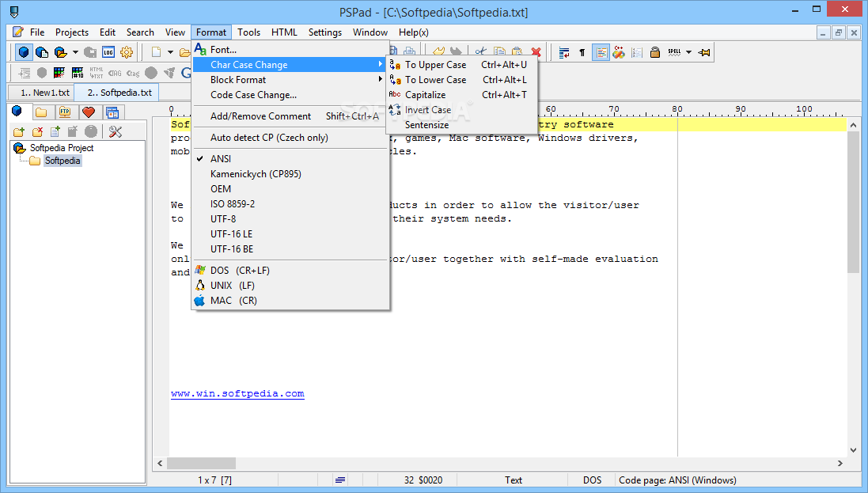Select the checked ANSI encoding
The height and width of the screenshot is (493, 868).
tap(290, 159)
